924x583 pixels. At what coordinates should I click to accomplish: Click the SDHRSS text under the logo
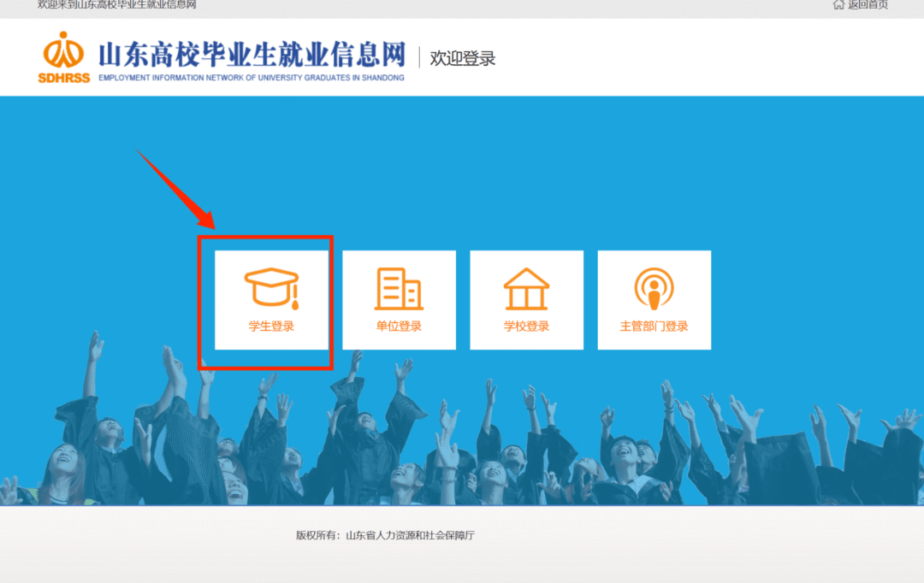coord(63,78)
